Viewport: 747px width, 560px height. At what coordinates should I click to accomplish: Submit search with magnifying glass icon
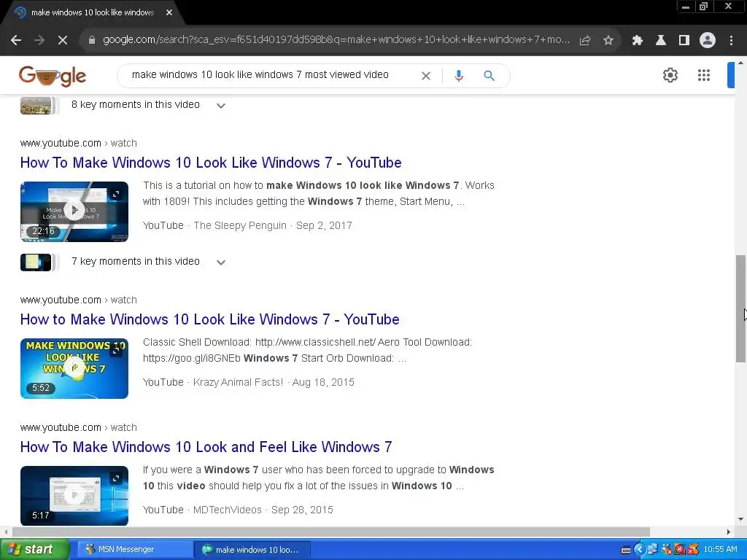tap(489, 76)
